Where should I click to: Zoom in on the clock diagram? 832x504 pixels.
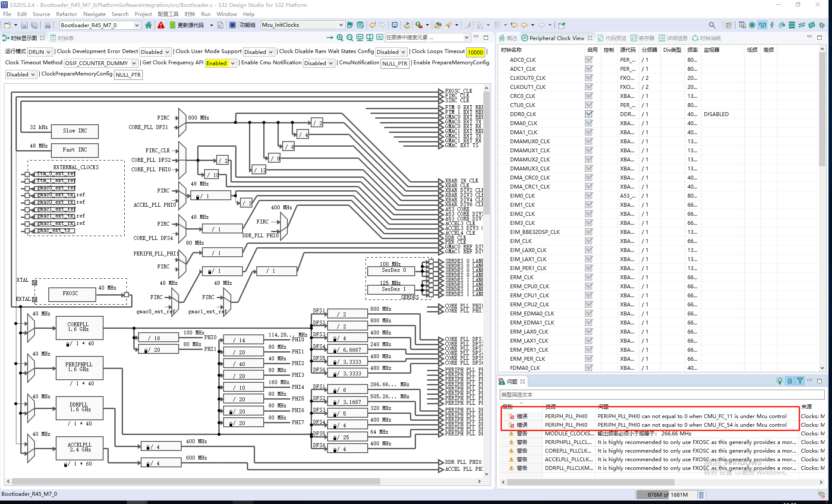point(340,38)
